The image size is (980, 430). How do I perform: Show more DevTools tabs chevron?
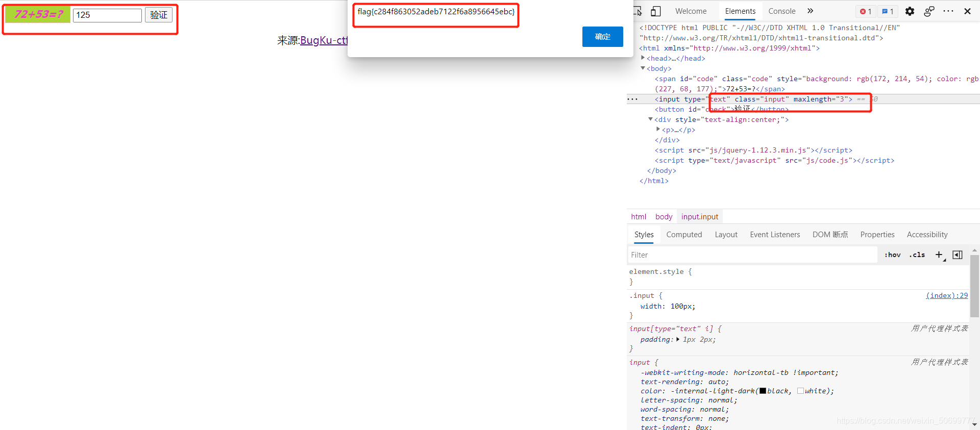[810, 11]
